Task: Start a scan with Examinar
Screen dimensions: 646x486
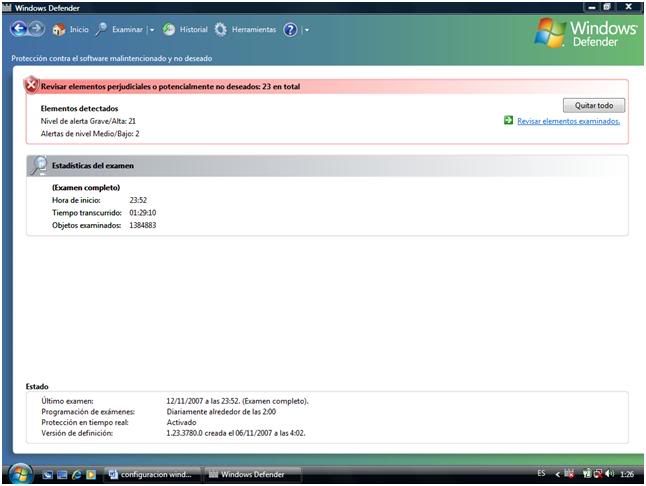Action: click(119, 30)
